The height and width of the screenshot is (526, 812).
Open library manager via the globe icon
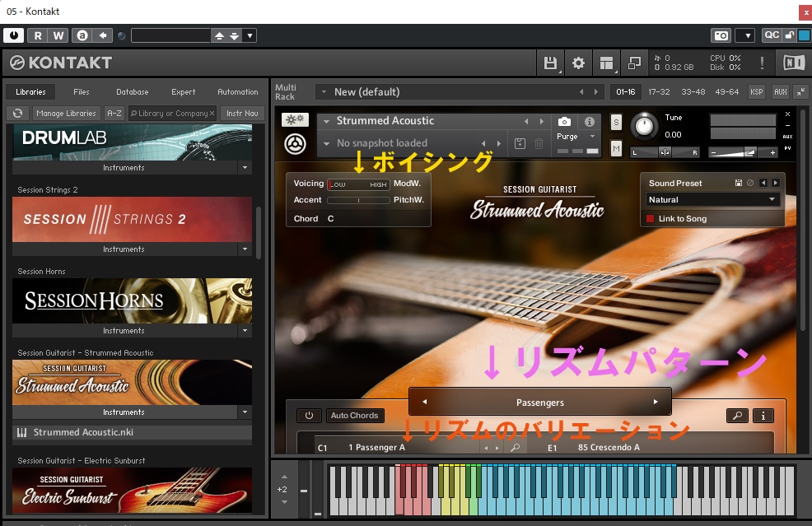pyautogui.click(x=17, y=113)
